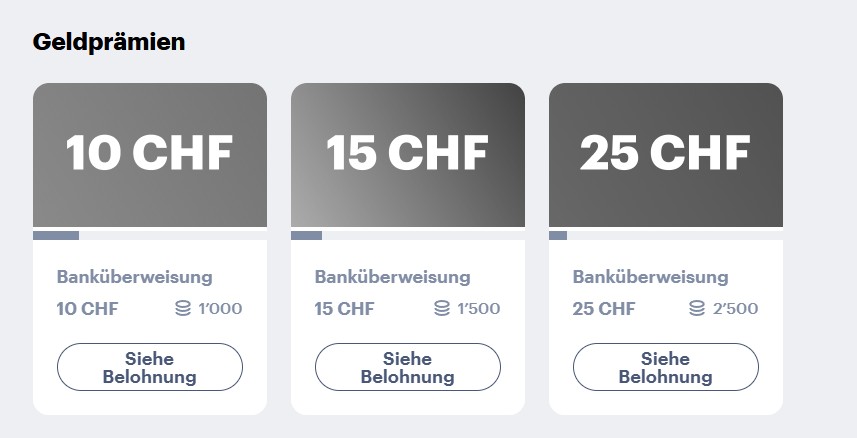Select the 15 CHF banner image
The image size is (857, 438).
pos(408,155)
